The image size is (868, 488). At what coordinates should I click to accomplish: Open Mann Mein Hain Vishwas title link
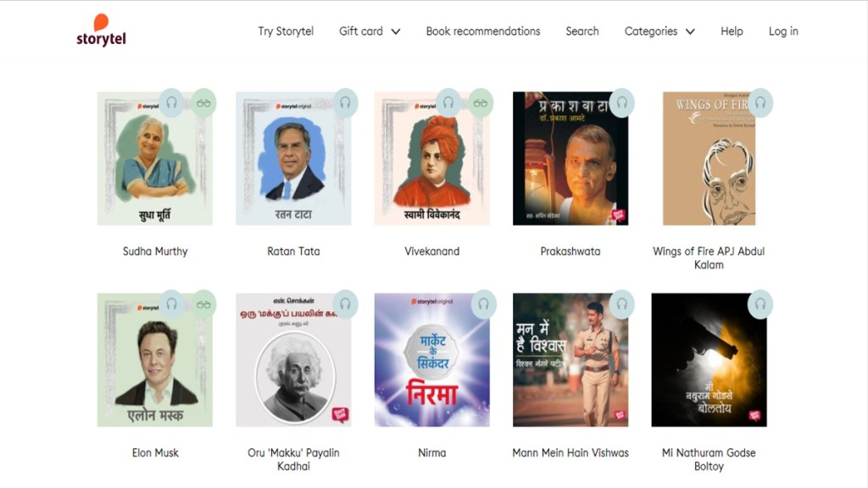coord(570,452)
